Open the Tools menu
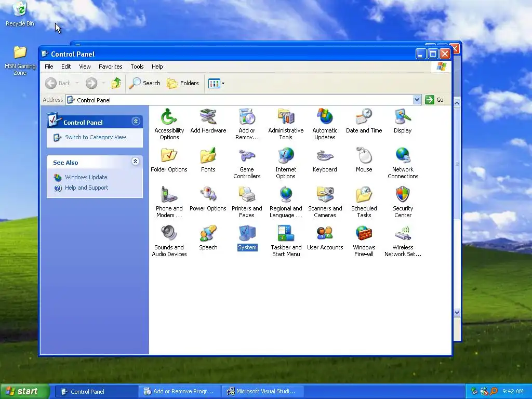Image resolution: width=532 pixels, height=399 pixels. pos(137,66)
